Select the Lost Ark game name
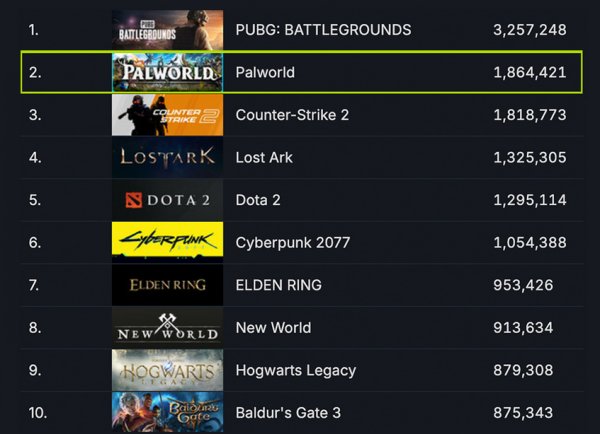 264,157
